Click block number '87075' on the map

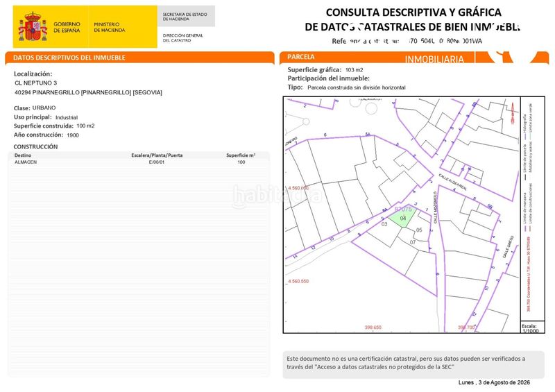[x=403, y=210]
